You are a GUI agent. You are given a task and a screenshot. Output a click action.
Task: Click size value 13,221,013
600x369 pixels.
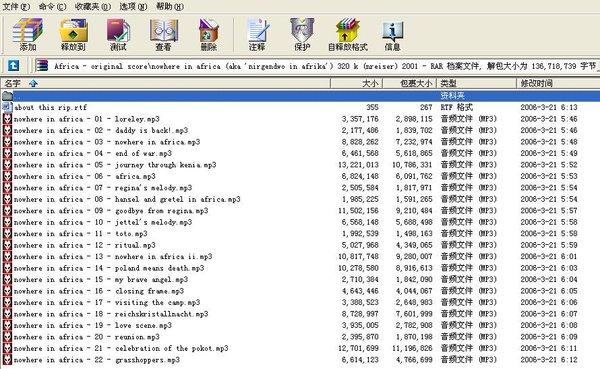[x=358, y=165]
